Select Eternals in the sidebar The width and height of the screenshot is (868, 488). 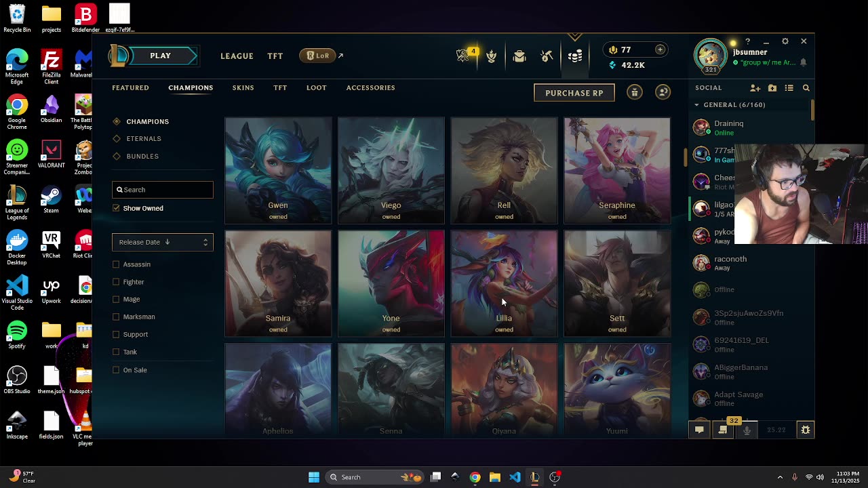tap(144, 138)
